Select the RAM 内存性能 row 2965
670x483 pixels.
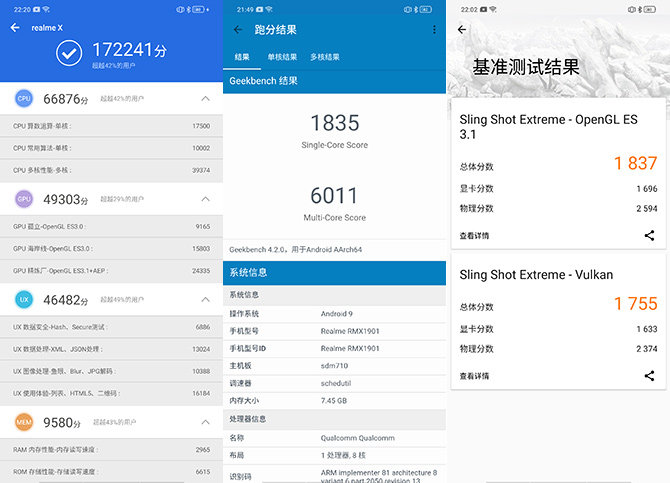tap(111, 450)
